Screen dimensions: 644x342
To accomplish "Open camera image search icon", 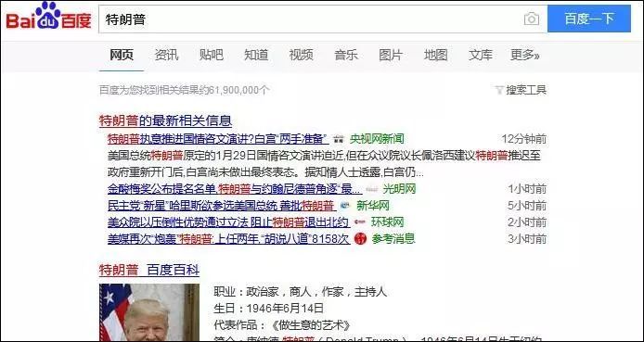I will click(532, 19).
